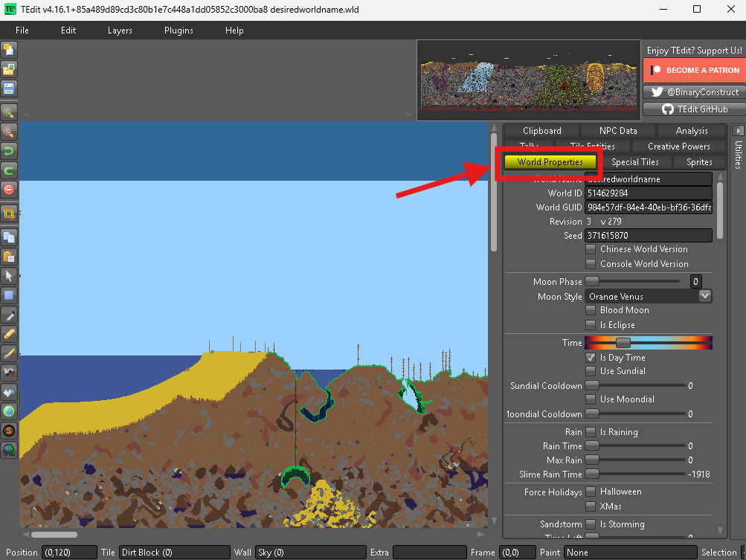This screenshot has height=560, width=746.
Task: Select the Hammer tool
Action: pyautogui.click(x=9, y=373)
